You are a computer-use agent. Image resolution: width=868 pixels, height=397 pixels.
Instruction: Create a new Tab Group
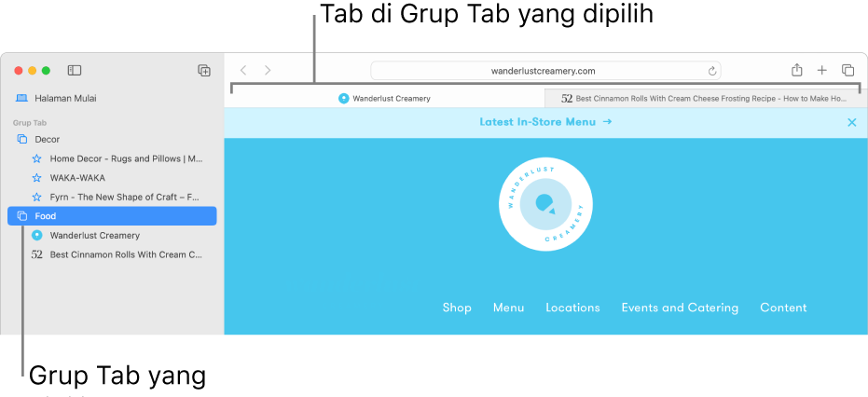204,70
